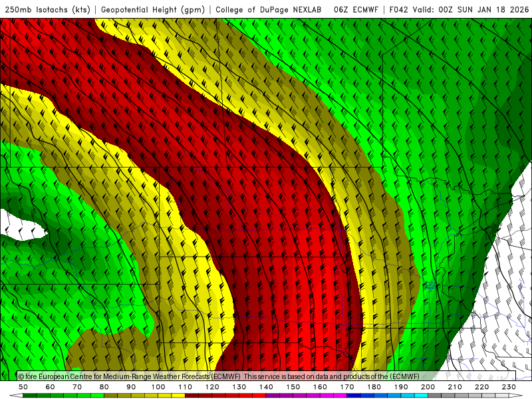
Task: Click the '230' color scale label
Action: (x=509, y=387)
